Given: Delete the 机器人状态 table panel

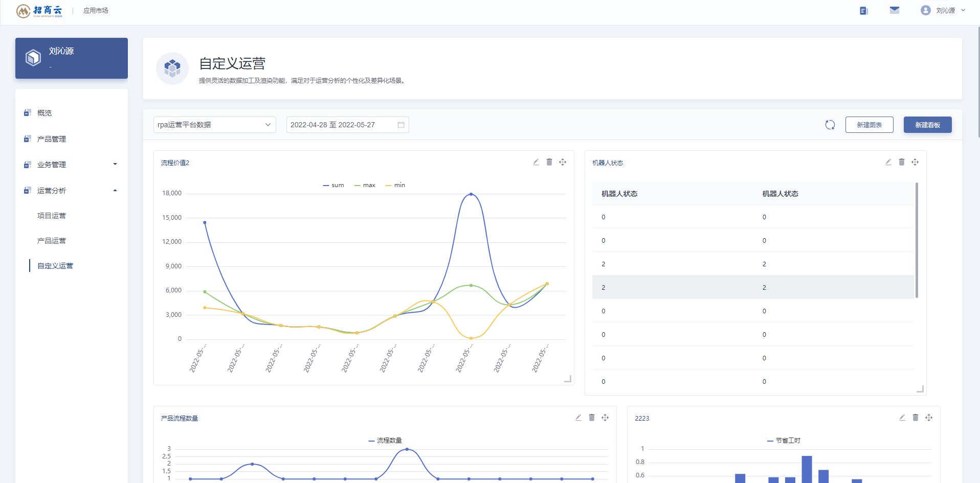Looking at the screenshot, I should click(x=902, y=162).
